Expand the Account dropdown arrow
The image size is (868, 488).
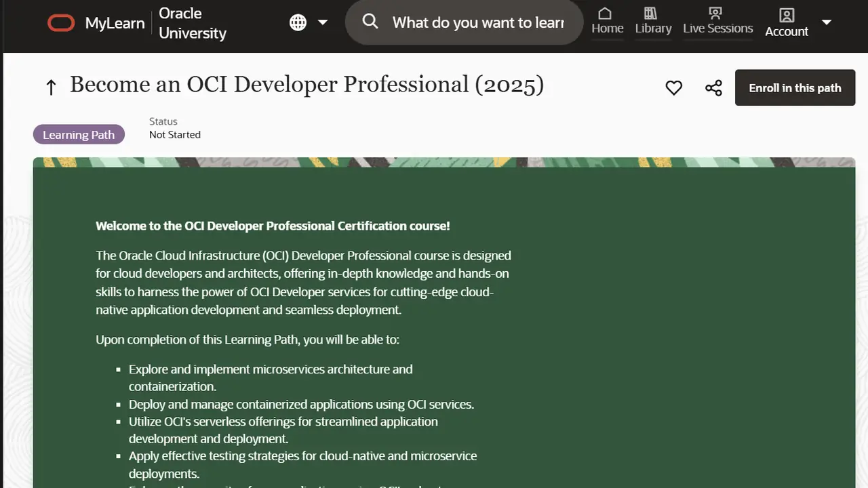coord(827,22)
